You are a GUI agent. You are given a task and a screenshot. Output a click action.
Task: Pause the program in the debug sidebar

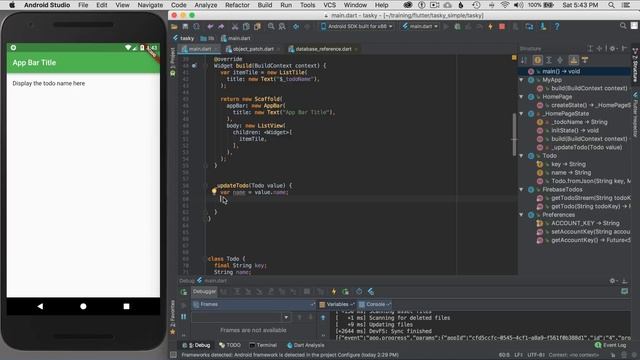tap(184, 317)
